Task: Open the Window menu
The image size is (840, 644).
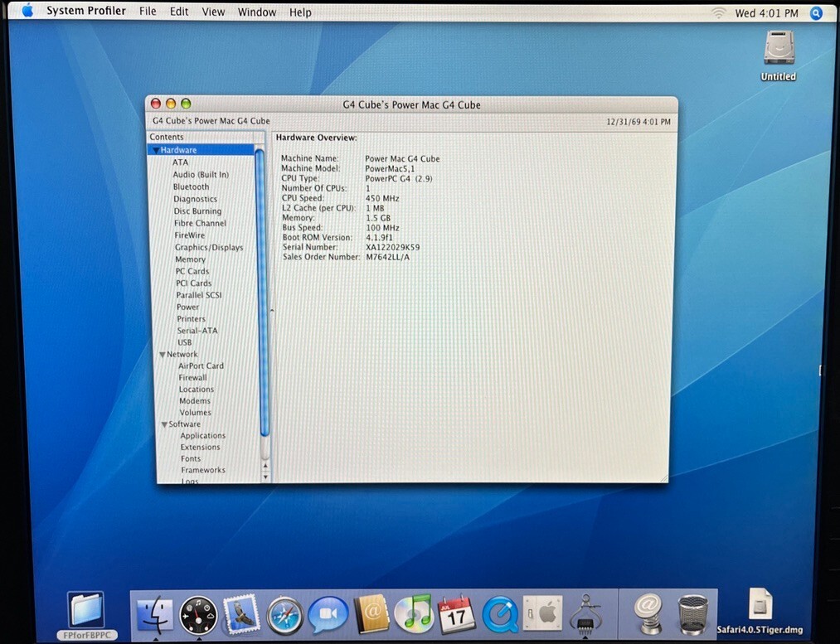Action: [257, 12]
